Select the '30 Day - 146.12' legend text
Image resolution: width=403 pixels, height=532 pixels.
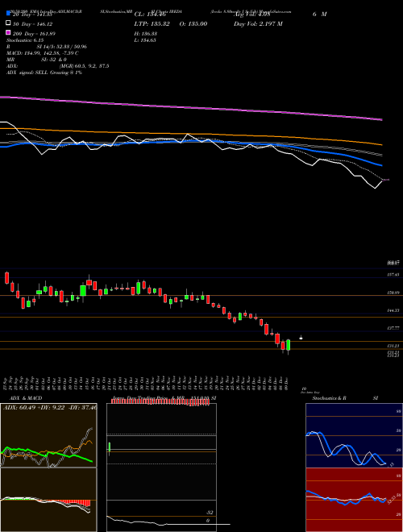tap(33, 24)
